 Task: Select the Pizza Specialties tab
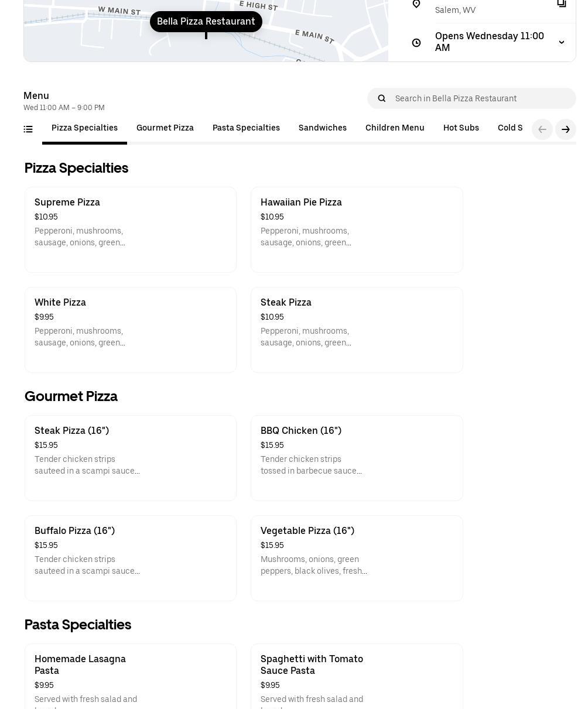pos(84,128)
